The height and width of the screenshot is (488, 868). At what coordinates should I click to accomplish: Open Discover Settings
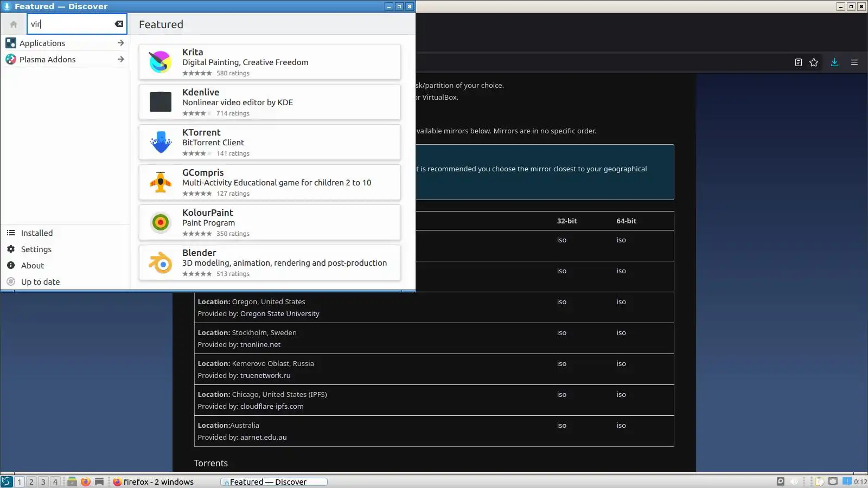(x=65, y=249)
